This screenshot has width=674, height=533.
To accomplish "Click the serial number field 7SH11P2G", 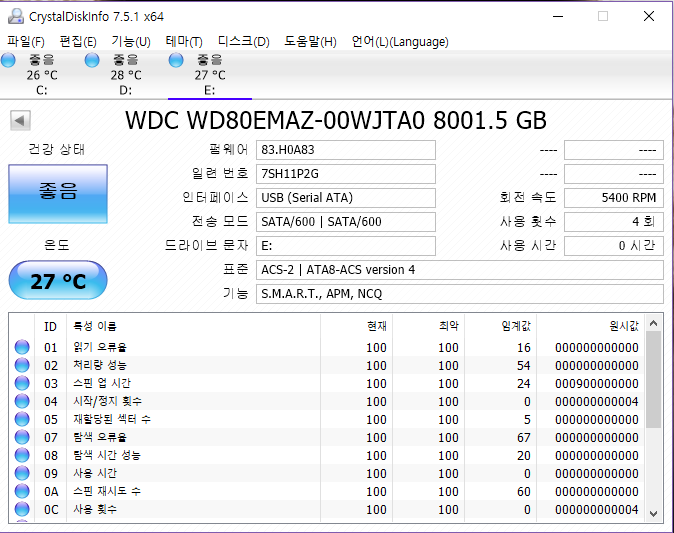I will pos(346,174).
